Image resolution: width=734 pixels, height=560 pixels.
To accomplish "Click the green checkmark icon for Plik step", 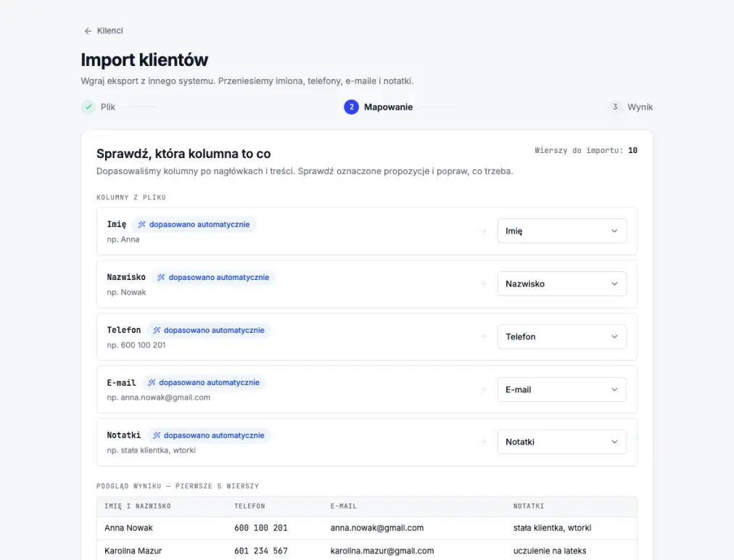I will pos(88,107).
